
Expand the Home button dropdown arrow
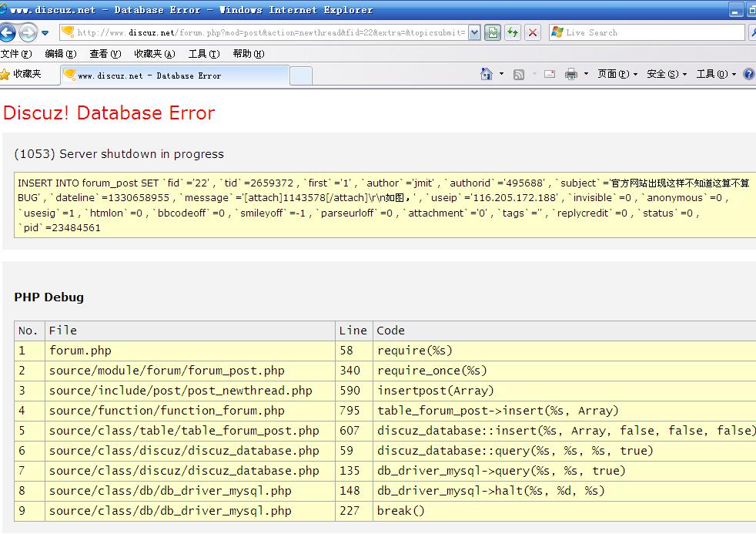click(501, 74)
